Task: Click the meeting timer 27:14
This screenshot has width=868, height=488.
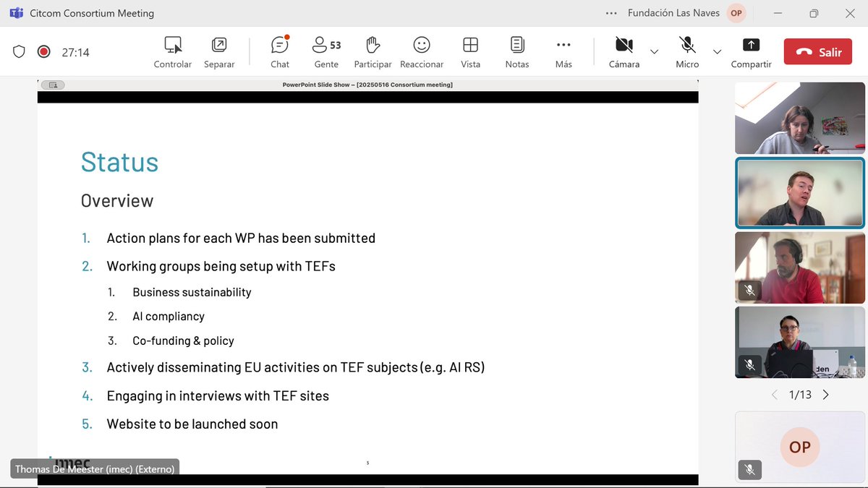Action: point(76,52)
